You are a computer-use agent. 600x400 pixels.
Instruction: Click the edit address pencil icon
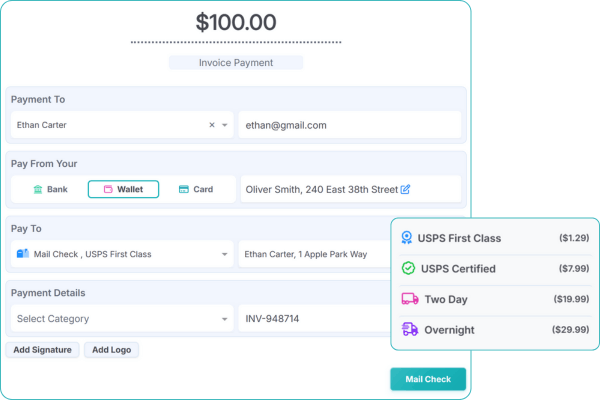pyautogui.click(x=405, y=189)
